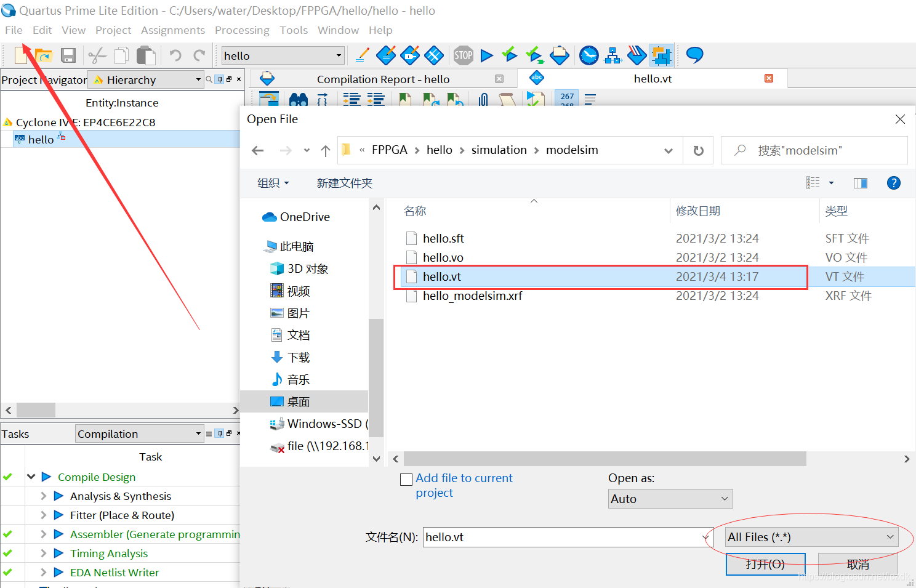The height and width of the screenshot is (588, 916).
Task: Select the hello_modelsim.xrf file
Action: point(472,296)
